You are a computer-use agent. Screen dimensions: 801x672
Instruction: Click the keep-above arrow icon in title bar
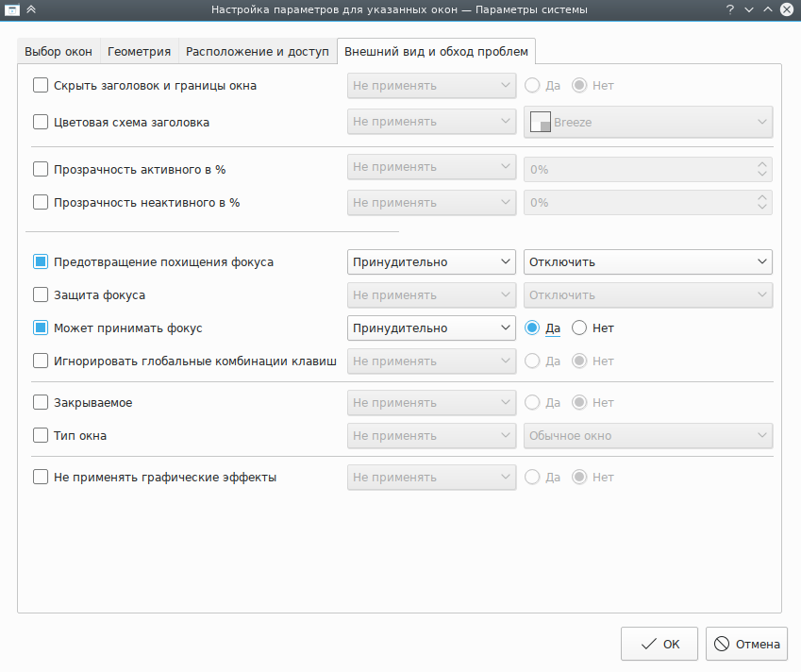point(30,9)
